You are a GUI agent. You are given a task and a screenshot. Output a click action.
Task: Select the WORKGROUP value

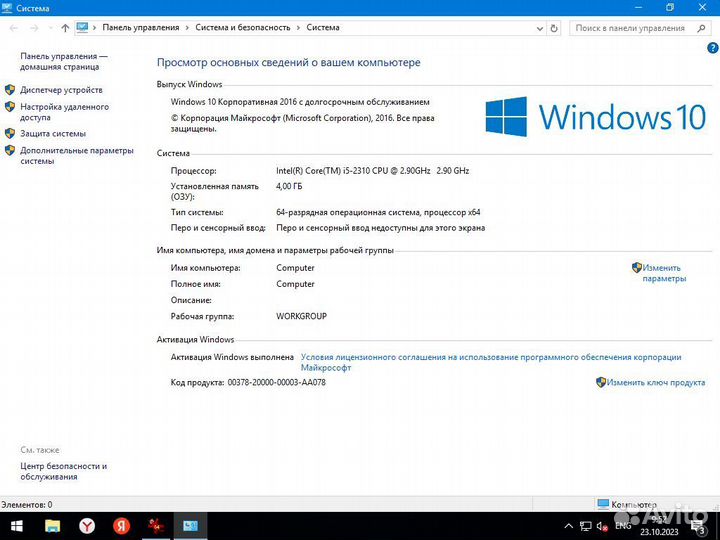pyautogui.click(x=301, y=316)
